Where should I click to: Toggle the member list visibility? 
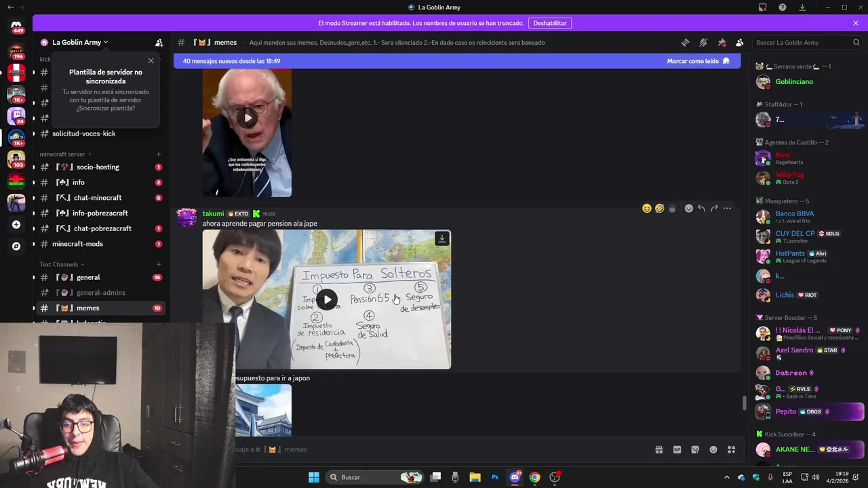pos(740,42)
